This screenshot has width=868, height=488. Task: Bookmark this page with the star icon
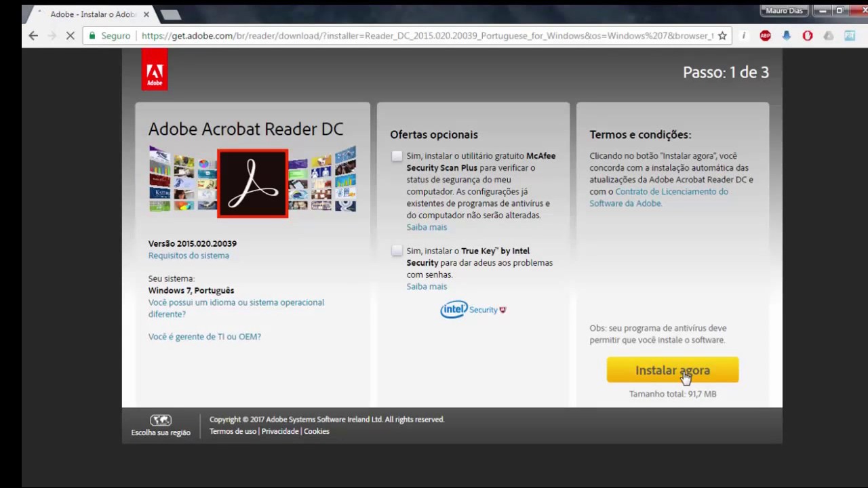point(722,36)
